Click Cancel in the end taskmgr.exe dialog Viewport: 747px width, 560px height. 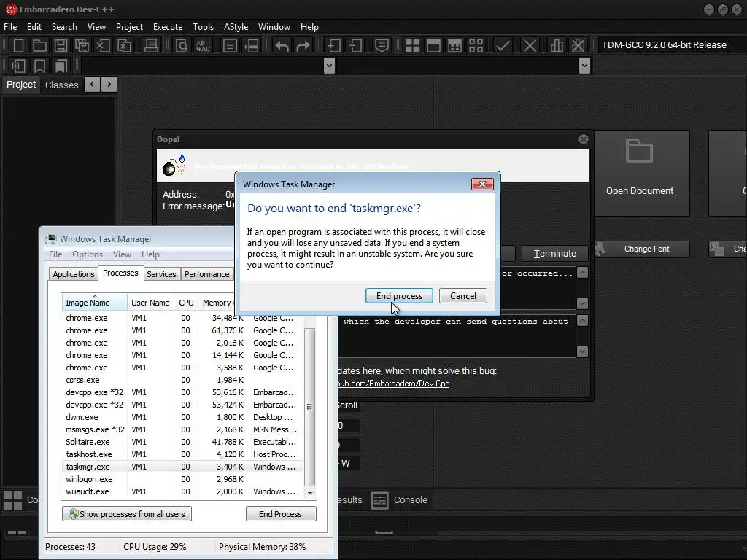tap(463, 296)
